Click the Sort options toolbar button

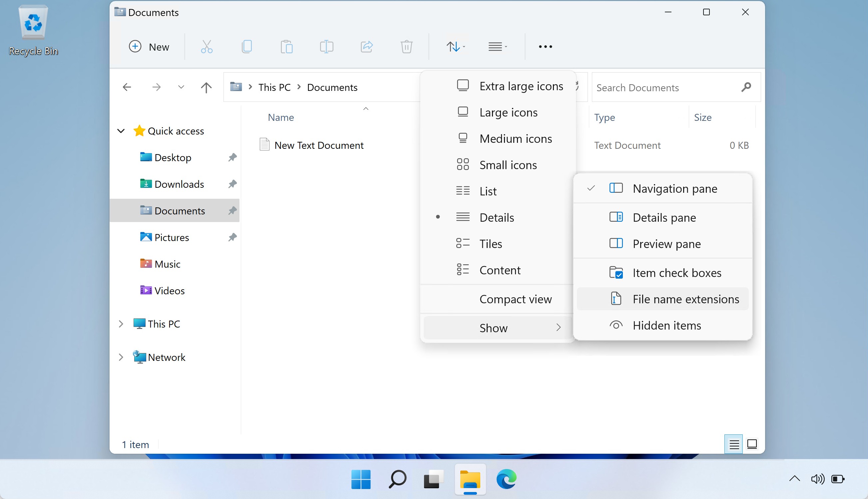455,47
